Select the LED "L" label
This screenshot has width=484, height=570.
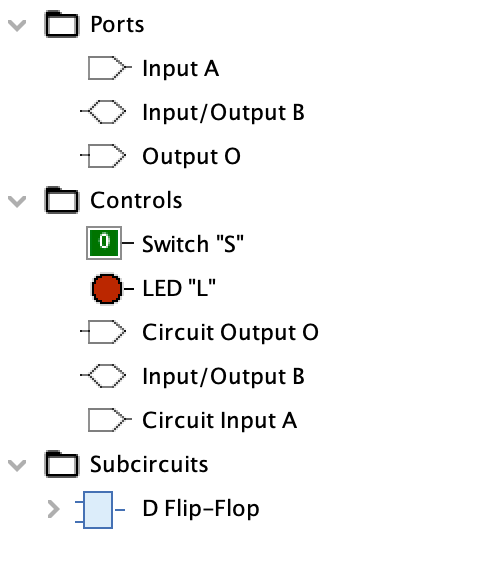point(179,288)
